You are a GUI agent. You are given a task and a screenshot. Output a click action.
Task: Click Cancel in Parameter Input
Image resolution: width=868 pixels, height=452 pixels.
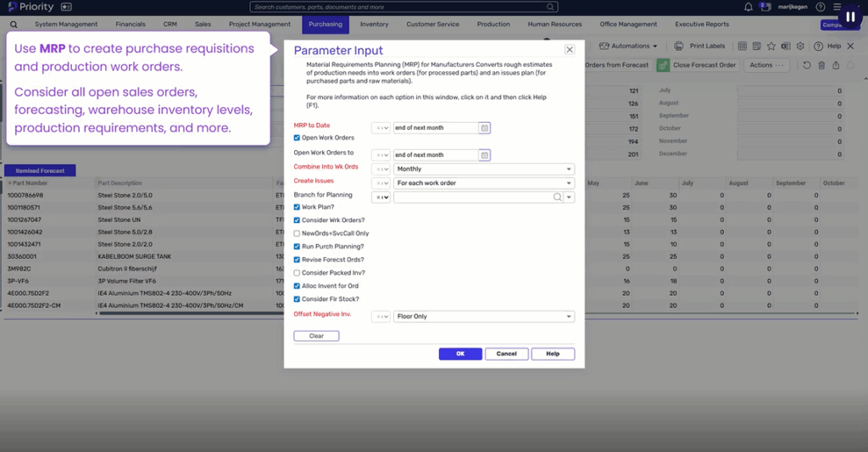tap(507, 354)
